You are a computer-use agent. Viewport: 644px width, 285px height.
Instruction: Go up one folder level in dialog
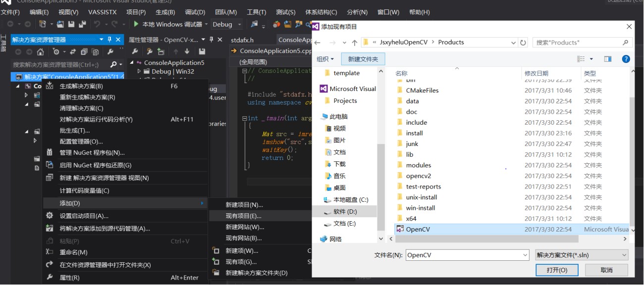pos(355,43)
